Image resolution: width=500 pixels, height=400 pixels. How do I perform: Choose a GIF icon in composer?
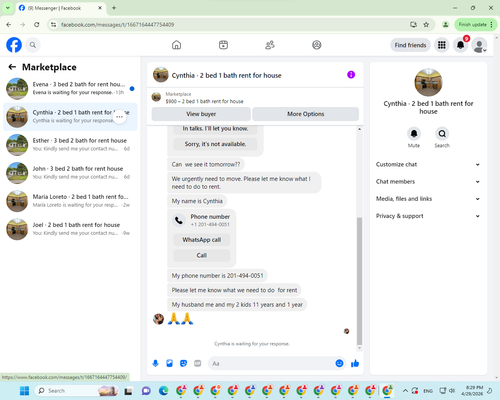(x=198, y=363)
